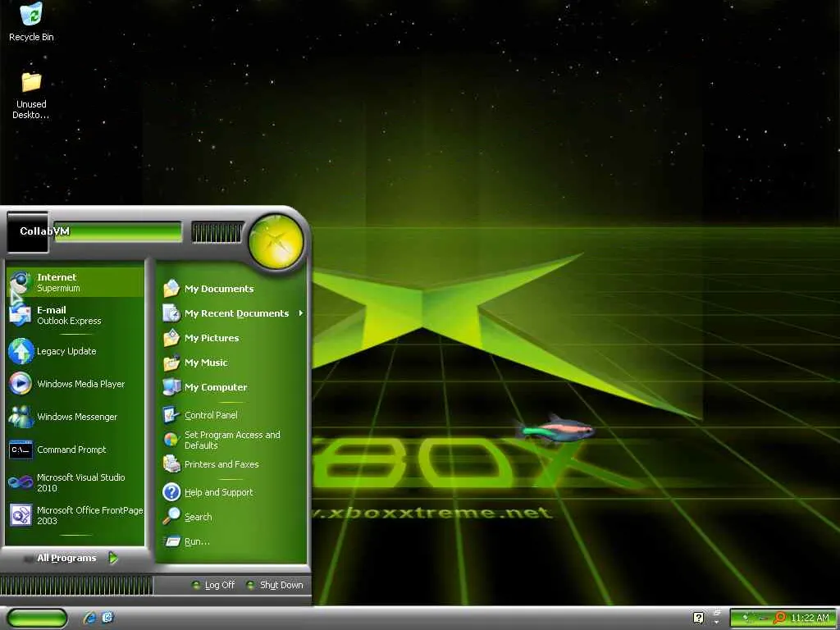Click the My Music label
Viewport: 840px width, 630px height.
(206, 363)
